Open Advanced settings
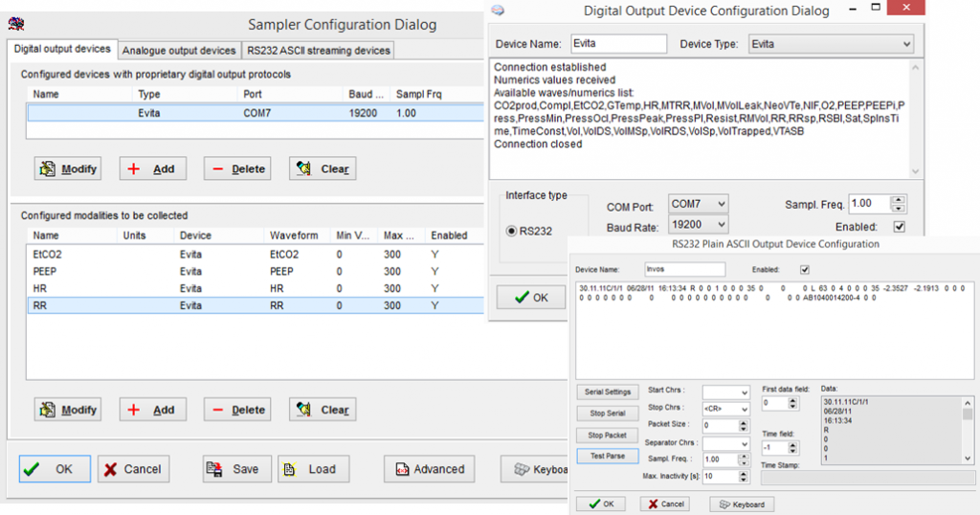Viewport: 980px width, 515px height. pyautogui.click(x=429, y=469)
